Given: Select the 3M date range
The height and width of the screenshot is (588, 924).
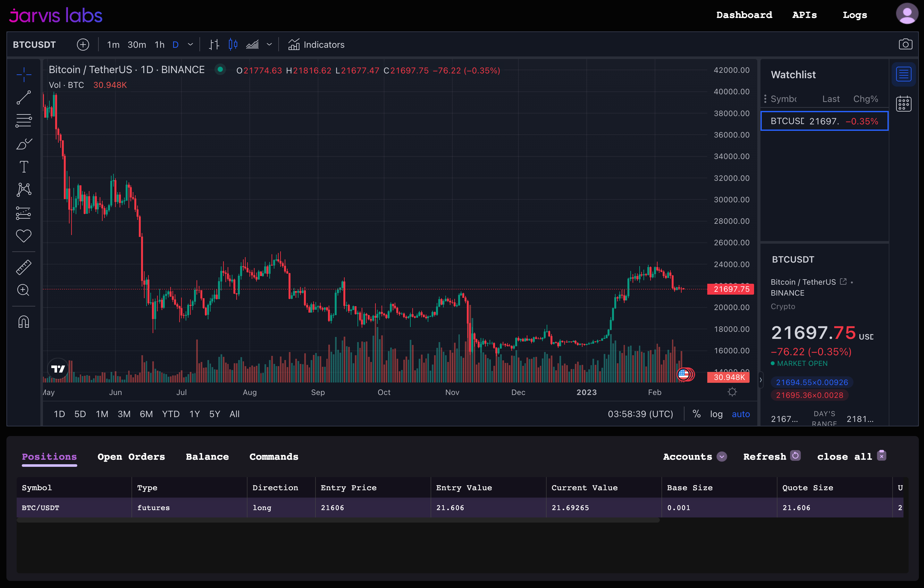Looking at the screenshot, I should 124,414.
